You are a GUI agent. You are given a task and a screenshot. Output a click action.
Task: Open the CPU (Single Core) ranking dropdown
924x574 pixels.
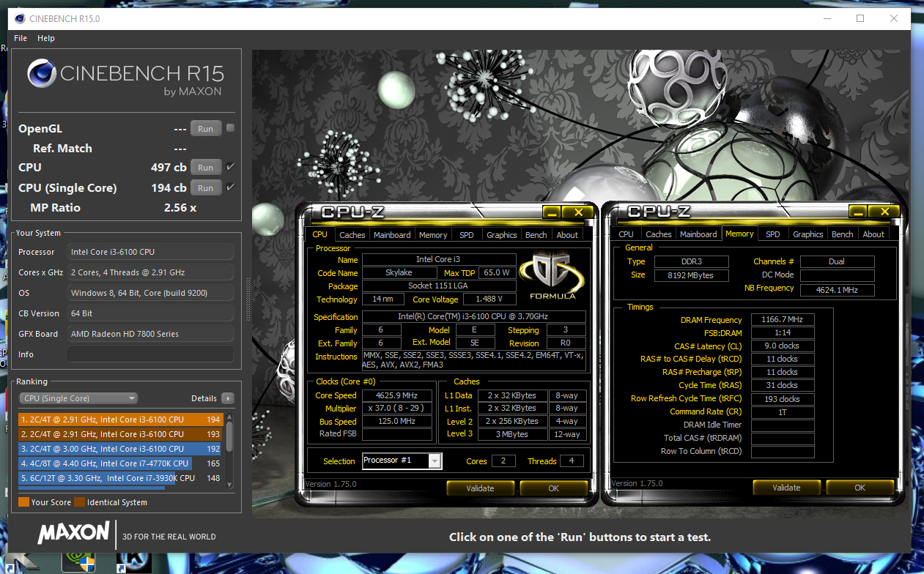(x=78, y=398)
